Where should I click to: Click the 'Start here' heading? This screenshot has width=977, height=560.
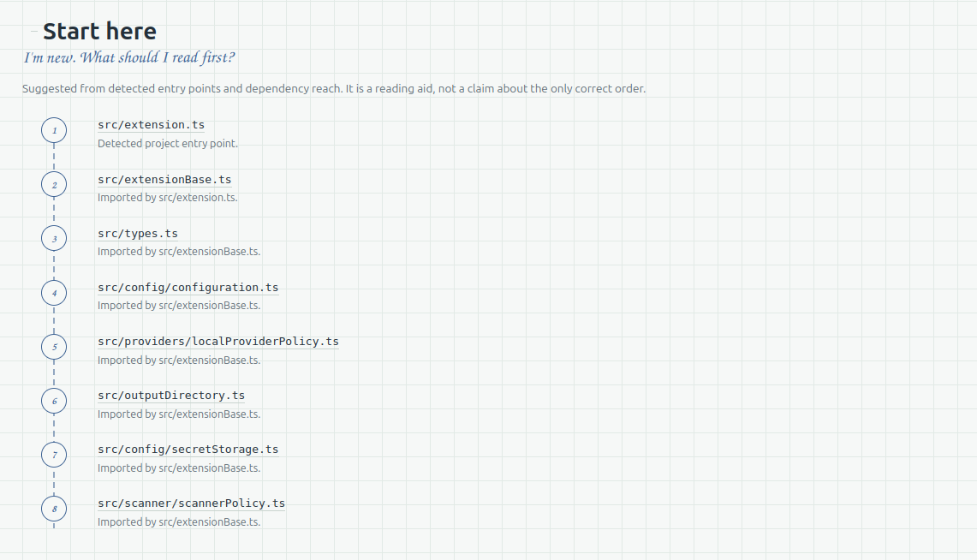click(x=99, y=31)
